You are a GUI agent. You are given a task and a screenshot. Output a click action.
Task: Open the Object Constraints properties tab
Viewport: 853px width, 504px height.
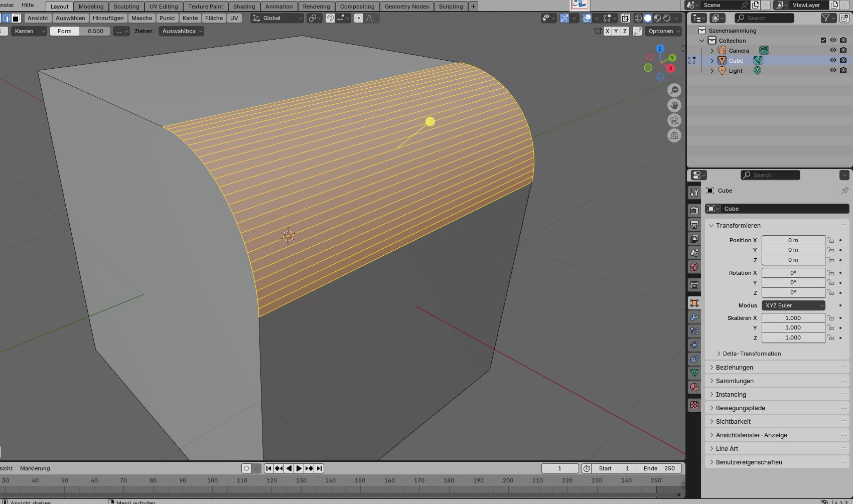click(x=694, y=359)
